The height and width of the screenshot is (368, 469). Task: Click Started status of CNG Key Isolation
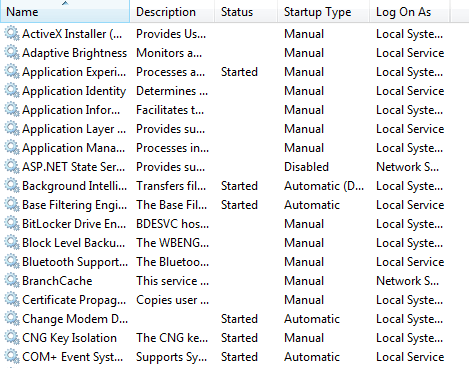tap(239, 338)
